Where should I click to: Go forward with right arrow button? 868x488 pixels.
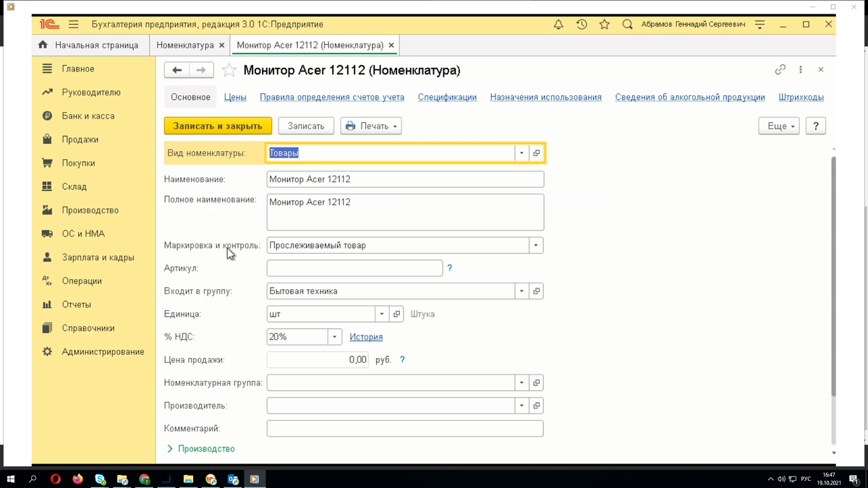pyautogui.click(x=201, y=70)
